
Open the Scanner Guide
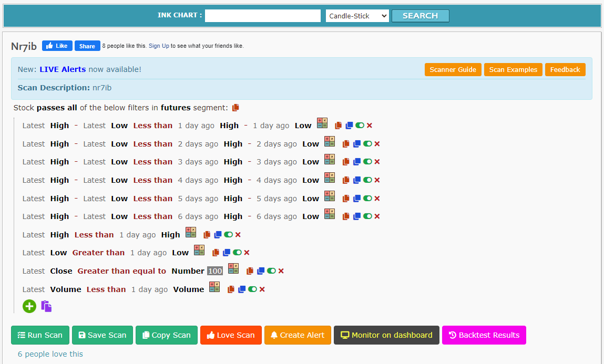click(x=453, y=70)
